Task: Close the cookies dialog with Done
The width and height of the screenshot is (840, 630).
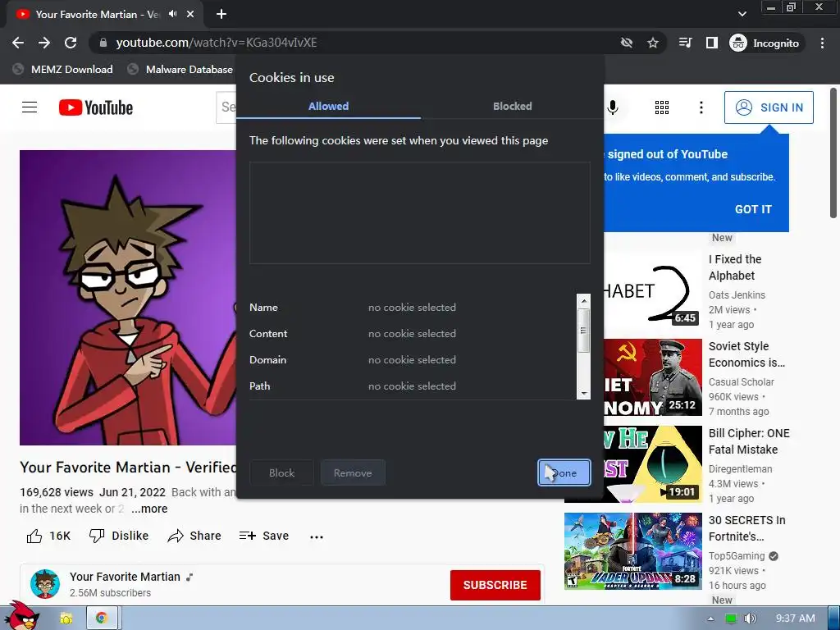Action: pyautogui.click(x=564, y=473)
